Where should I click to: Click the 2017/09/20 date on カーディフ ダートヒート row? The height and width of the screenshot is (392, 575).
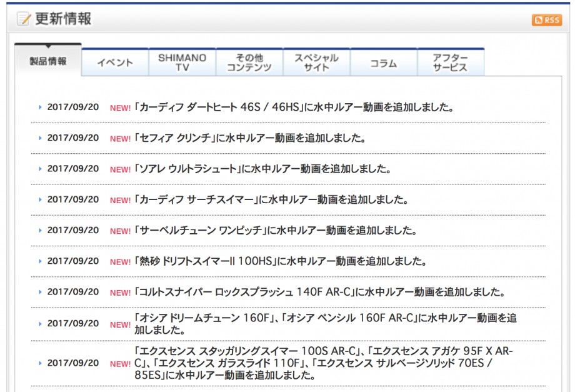point(73,107)
